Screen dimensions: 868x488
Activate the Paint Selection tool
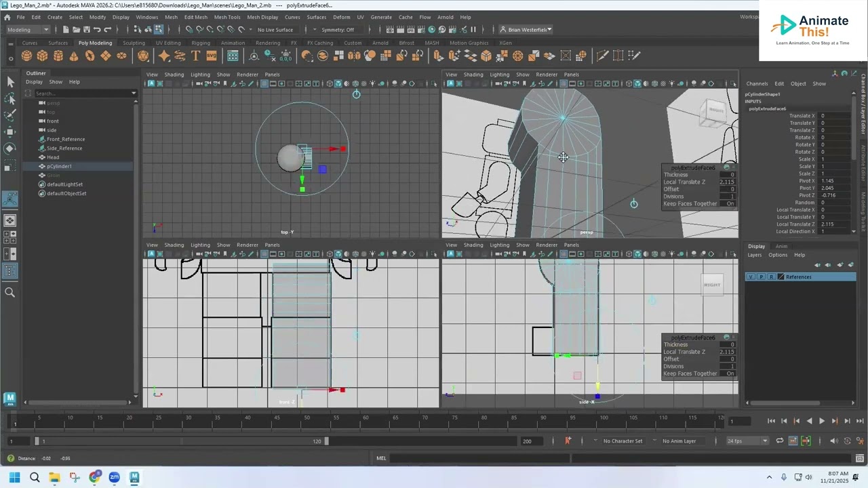[x=10, y=115]
